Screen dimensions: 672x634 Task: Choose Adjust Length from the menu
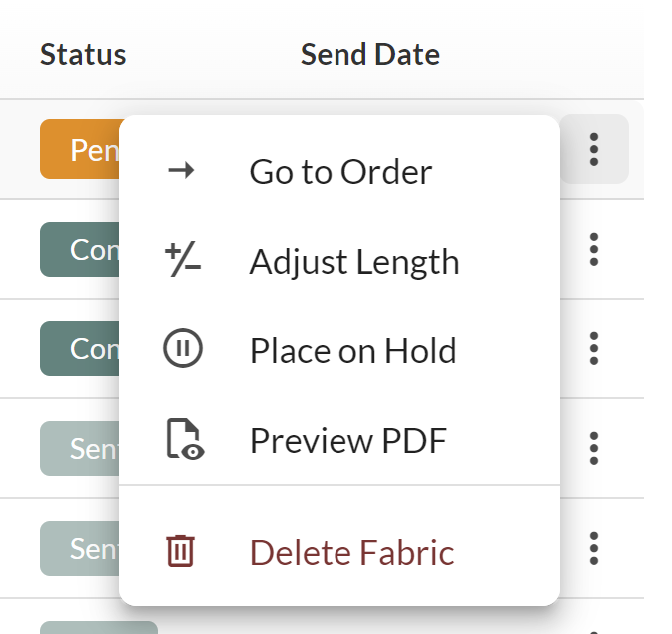tap(339, 261)
